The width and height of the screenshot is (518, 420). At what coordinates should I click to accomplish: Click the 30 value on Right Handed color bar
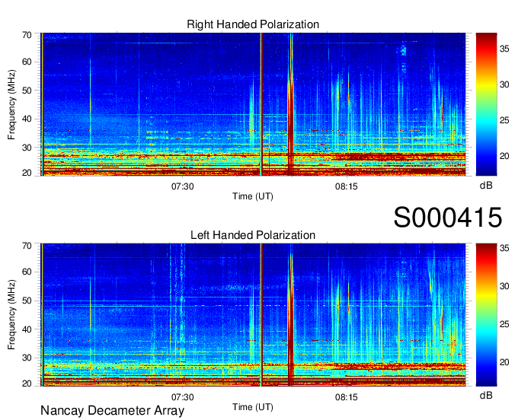[x=504, y=84]
